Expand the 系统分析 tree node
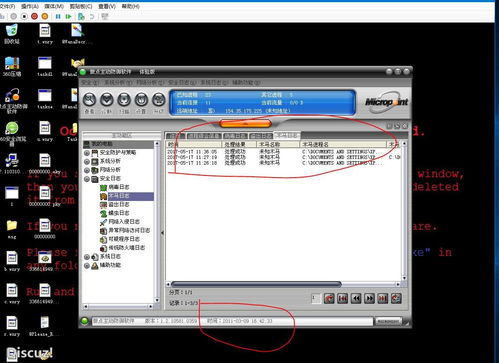Screen dimensions: 499x363 tap(87, 161)
